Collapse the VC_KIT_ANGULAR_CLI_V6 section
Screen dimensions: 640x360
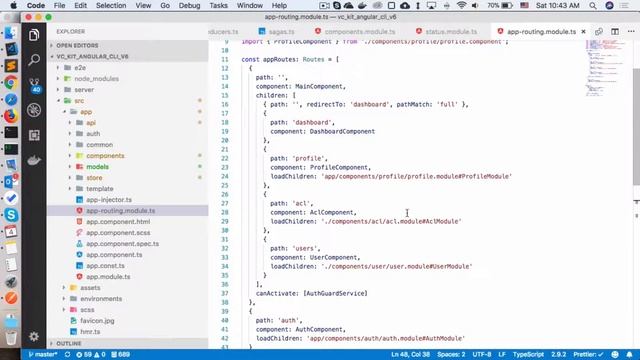click(x=92, y=56)
